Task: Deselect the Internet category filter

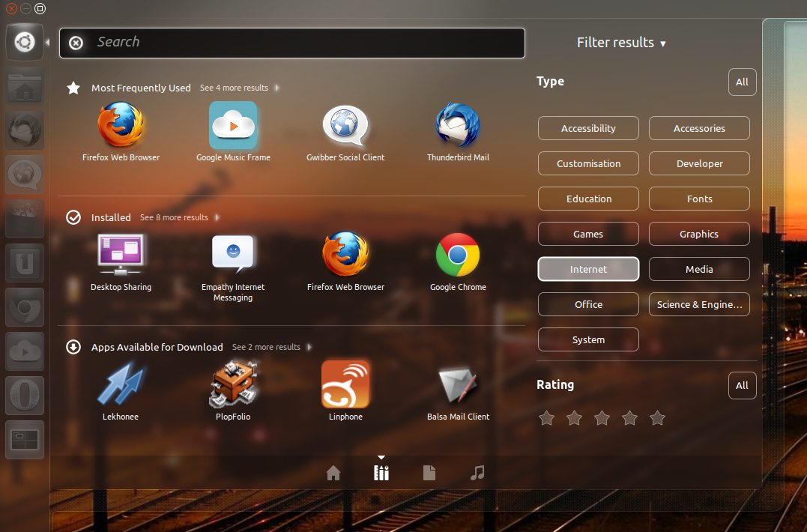Action: point(588,269)
